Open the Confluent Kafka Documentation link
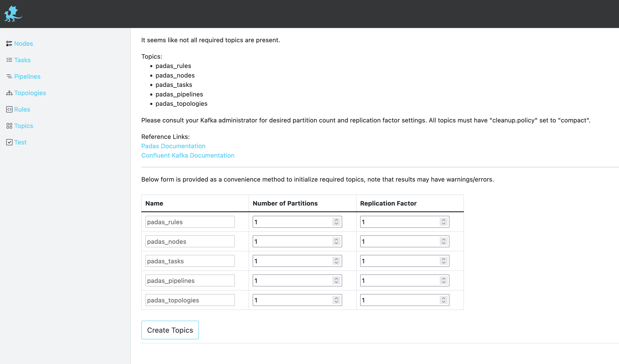Screen dimensions: 619x364 pyautogui.click(x=188, y=155)
